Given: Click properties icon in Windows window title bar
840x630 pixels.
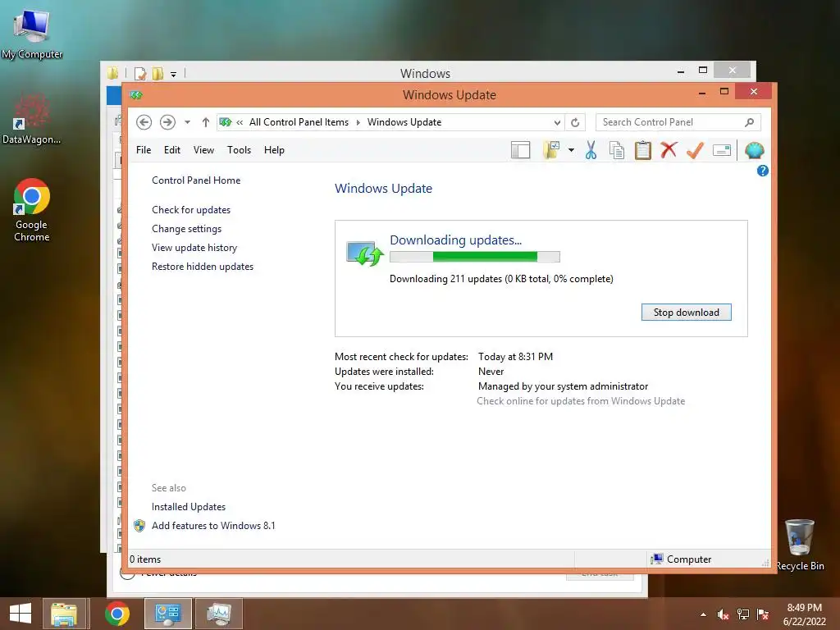Looking at the screenshot, I should (x=140, y=73).
